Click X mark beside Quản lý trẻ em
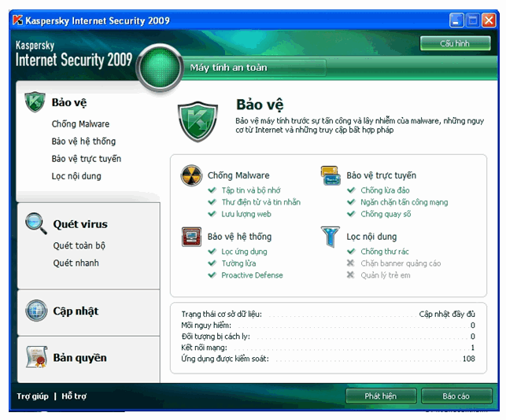 pyautogui.click(x=351, y=275)
